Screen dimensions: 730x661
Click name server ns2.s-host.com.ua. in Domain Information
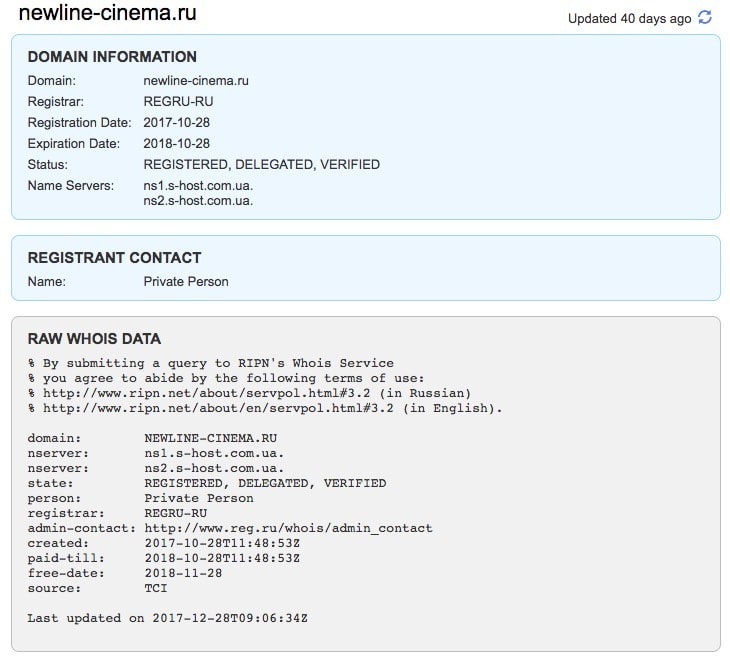coord(198,201)
